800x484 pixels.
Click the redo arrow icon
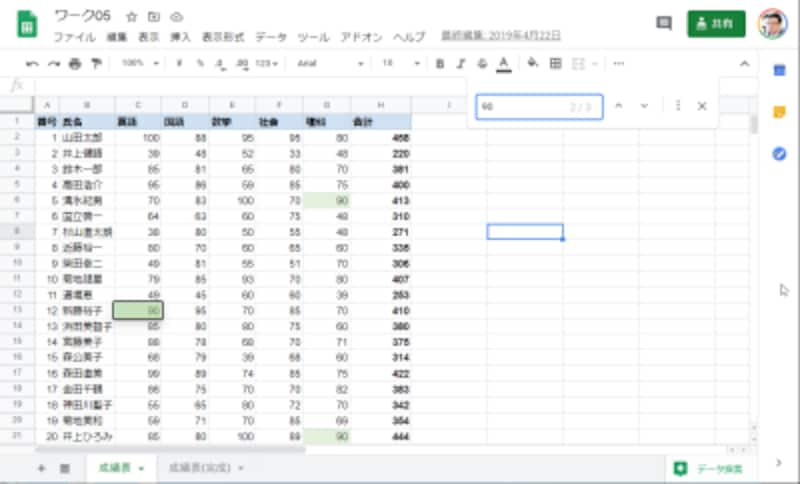tap(54, 64)
